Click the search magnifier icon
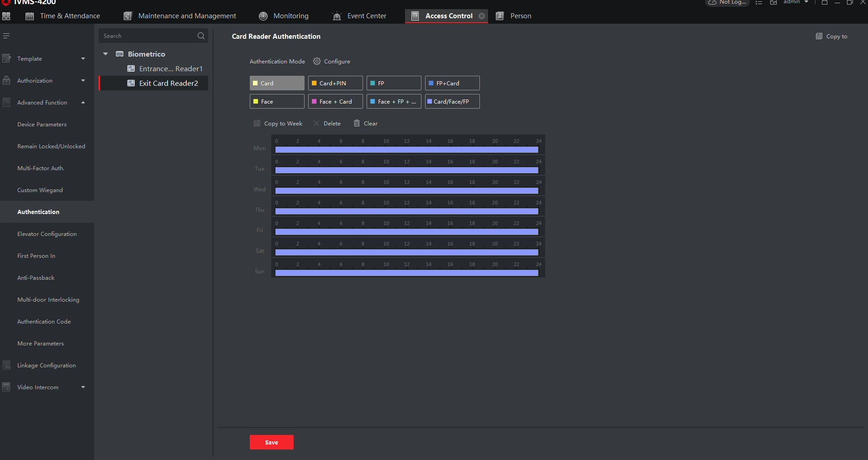Viewport: 868px width, 460px height. tap(201, 36)
